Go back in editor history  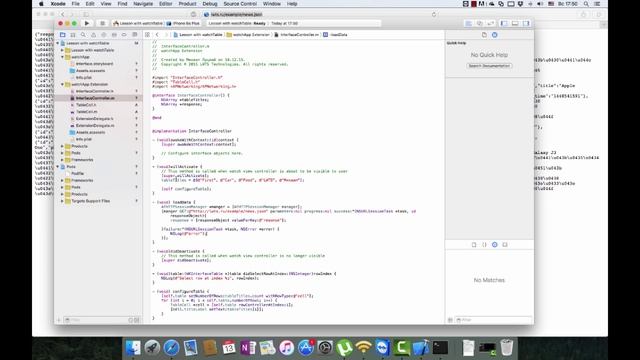[157, 35]
